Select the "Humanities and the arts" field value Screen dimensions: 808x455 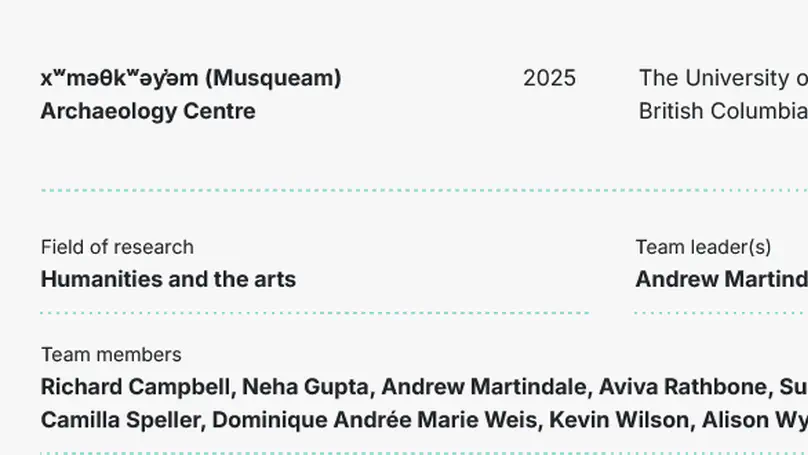[168, 279]
